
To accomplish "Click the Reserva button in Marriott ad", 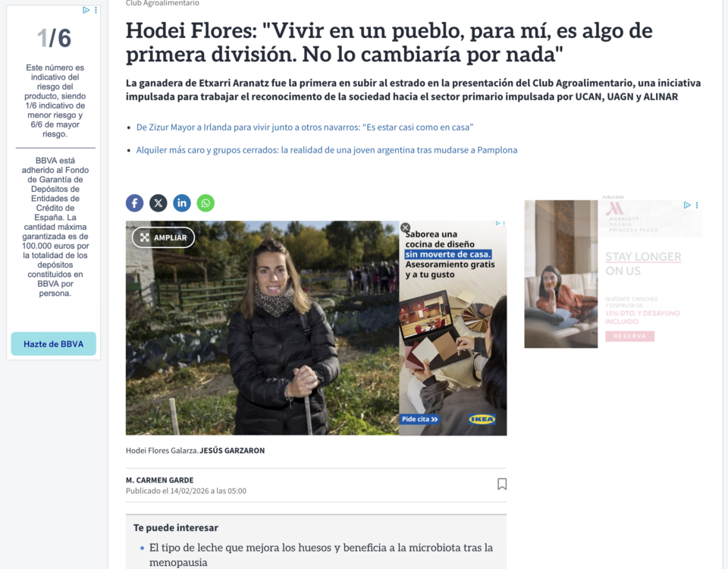I will click(629, 336).
